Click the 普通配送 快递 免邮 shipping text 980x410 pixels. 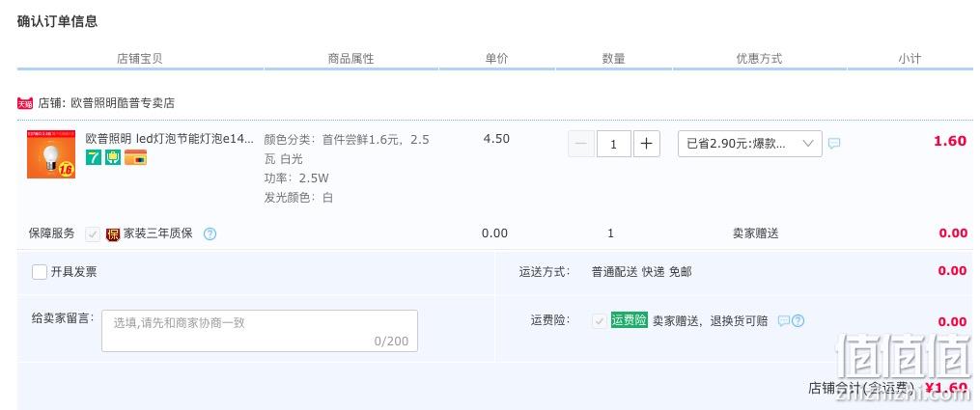641,271
